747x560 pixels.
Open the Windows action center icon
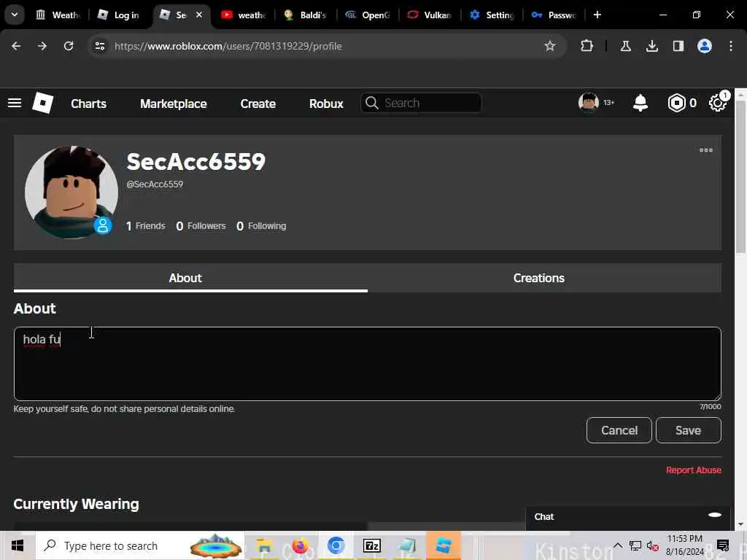(x=723, y=545)
